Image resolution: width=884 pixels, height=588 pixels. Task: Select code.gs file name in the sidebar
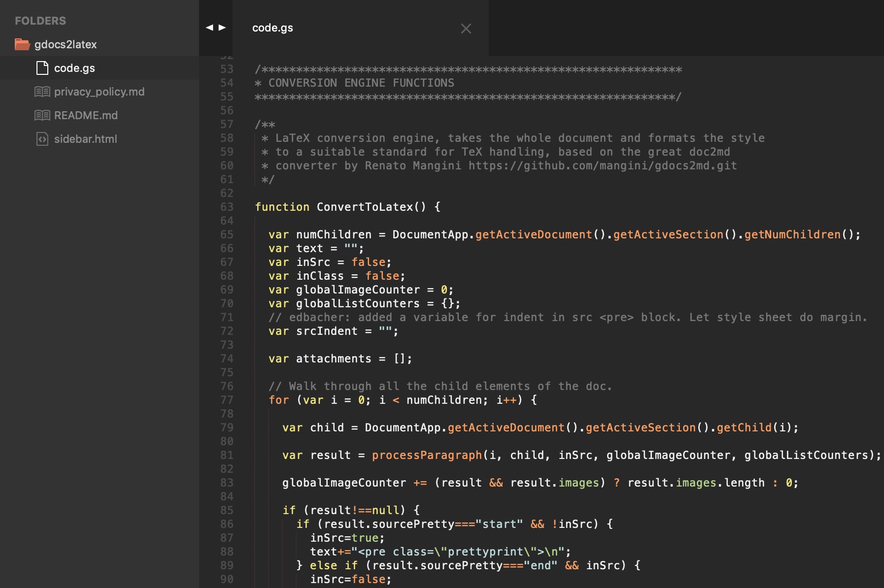(74, 68)
